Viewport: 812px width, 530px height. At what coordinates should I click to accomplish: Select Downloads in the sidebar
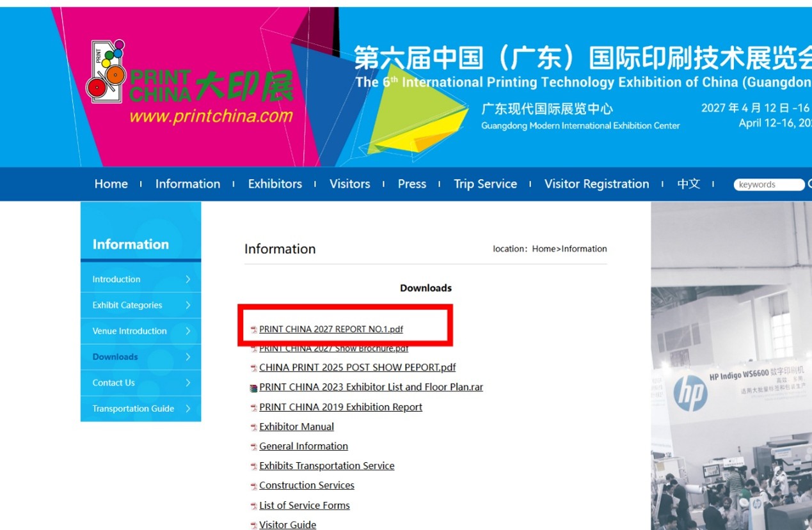click(x=115, y=357)
